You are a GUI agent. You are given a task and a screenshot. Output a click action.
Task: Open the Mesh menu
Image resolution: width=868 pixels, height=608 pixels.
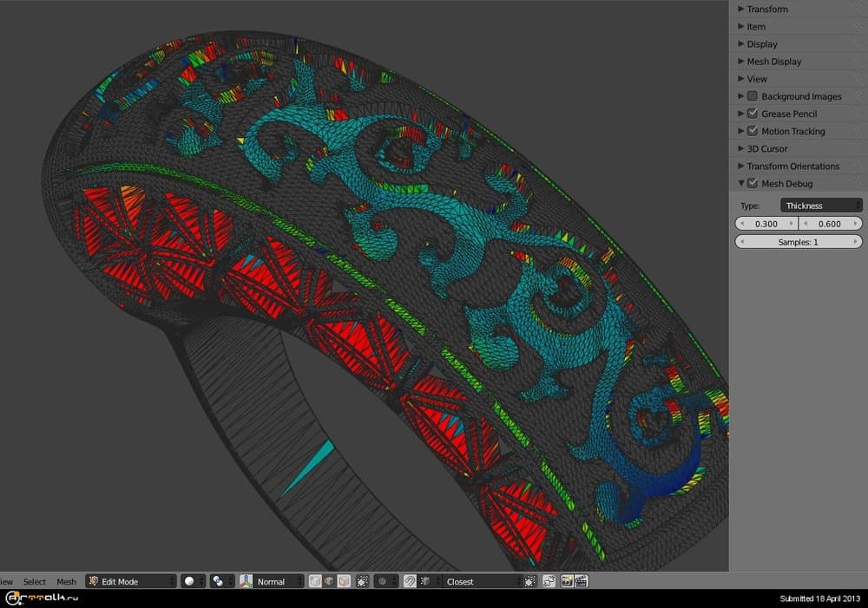[66, 581]
